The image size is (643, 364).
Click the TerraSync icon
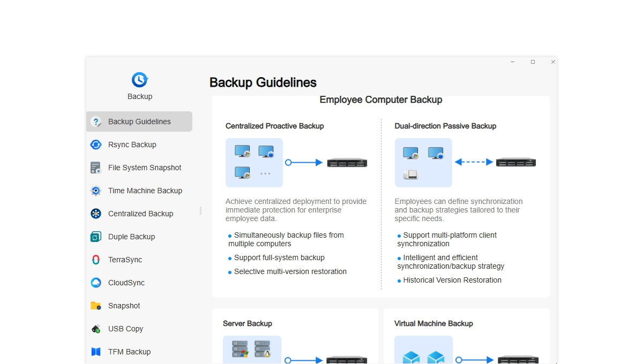click(96, 260)
